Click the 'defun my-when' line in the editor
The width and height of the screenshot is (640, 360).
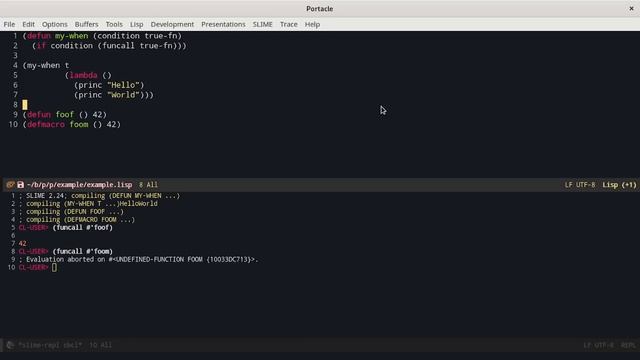[x=102, y=36]
